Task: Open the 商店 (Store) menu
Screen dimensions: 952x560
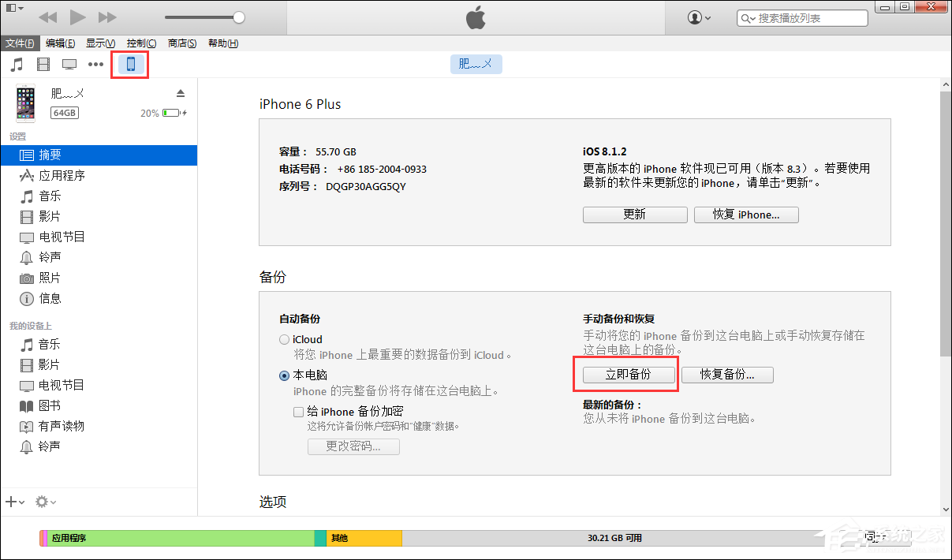Action: tap(181, 43)
